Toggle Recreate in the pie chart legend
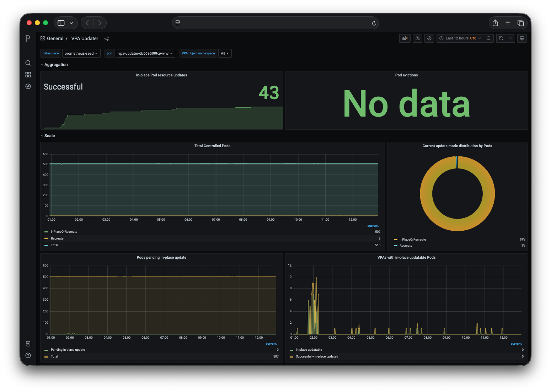This screenshot has width=551, height=392. coord(406,246)
